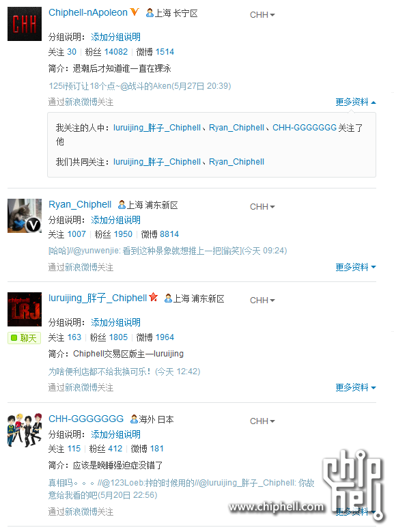Click Ryan_Chiphell's 8814 微博 count
Image resolution: width=394 pixels, height=532 pixels.
pyautogui.click(x=169, y=234)
